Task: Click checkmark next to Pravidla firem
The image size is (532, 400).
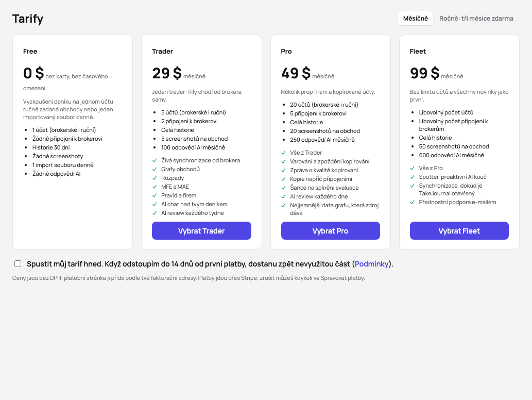Action: coord(155,195)
